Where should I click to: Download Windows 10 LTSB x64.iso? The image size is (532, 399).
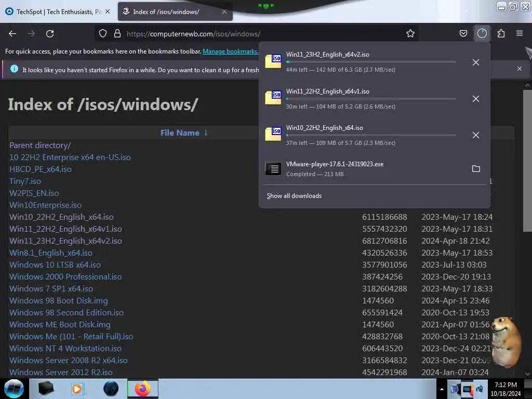pos(55,264)
